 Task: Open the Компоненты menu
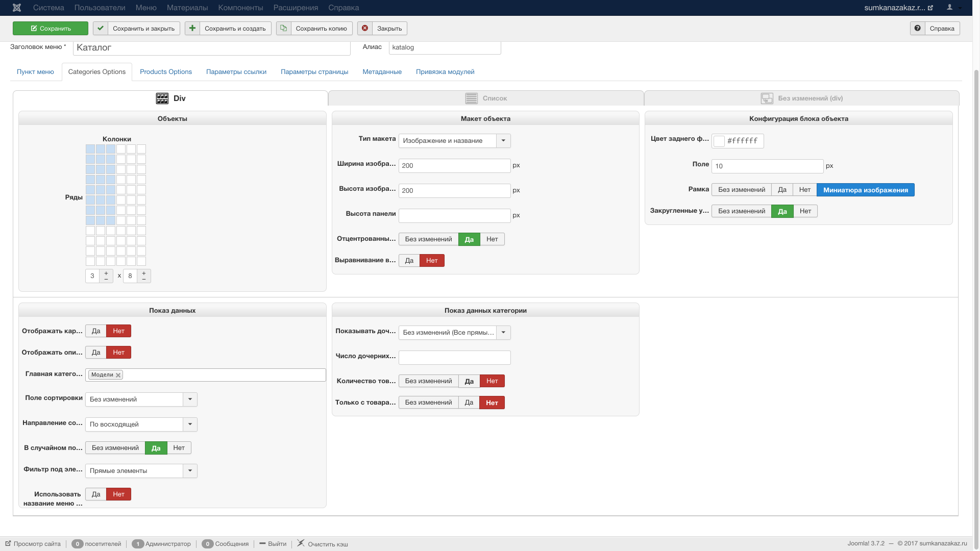pos(240,8)
